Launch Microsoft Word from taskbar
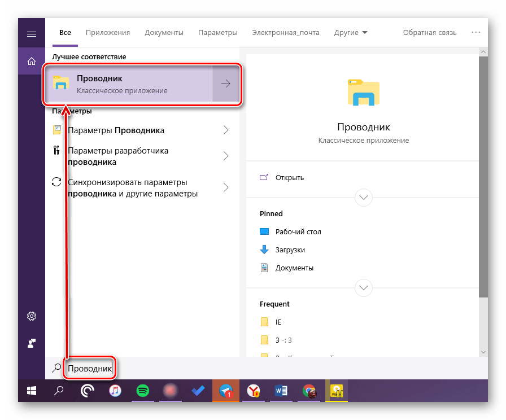Viewport: 506px width, 420px height. tap(281, 390)
